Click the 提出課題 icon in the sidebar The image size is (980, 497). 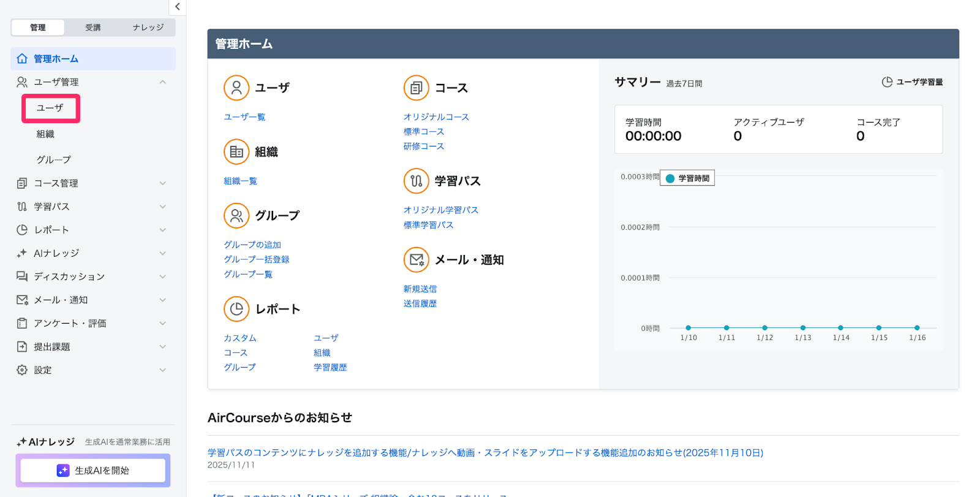click(22, 347)
